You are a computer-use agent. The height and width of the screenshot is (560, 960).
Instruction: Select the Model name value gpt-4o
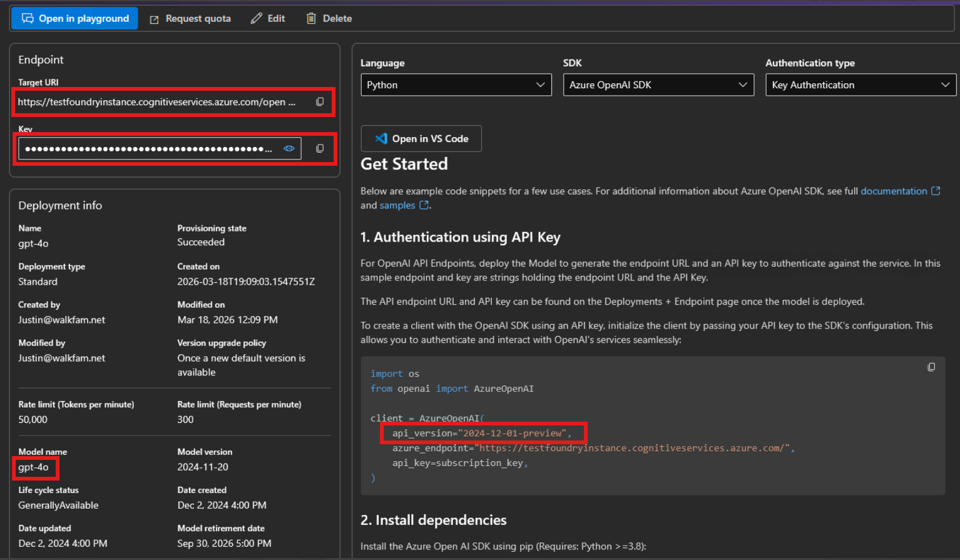[33, 467]
